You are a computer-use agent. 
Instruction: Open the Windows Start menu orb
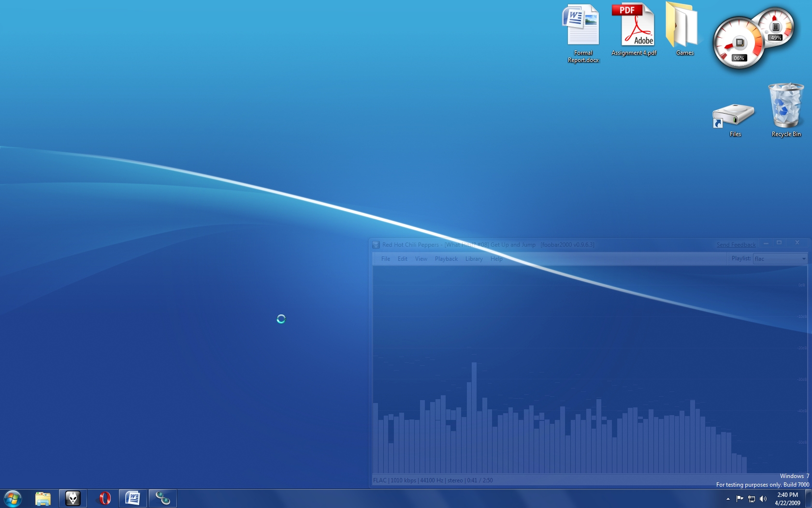[13, 498]
